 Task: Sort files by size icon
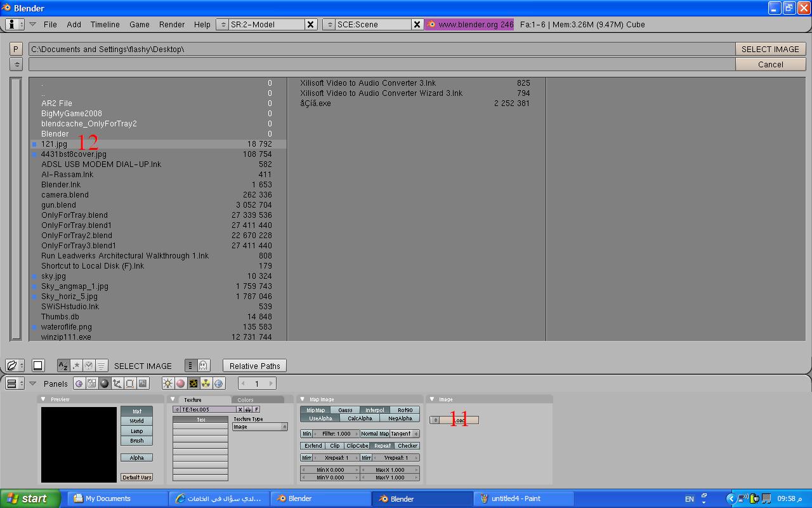(x=101, y=366)
